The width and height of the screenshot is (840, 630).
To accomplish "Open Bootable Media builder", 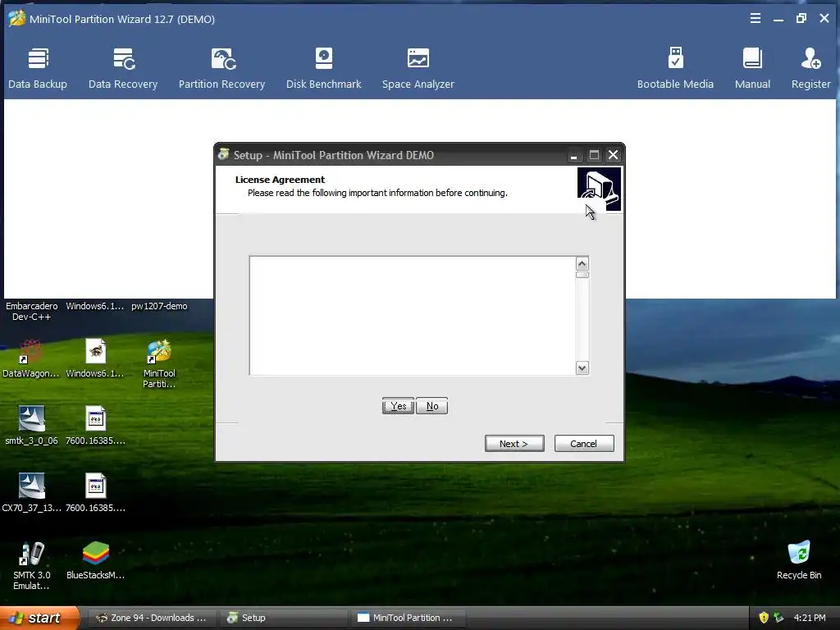I will (x=675, y=69).
